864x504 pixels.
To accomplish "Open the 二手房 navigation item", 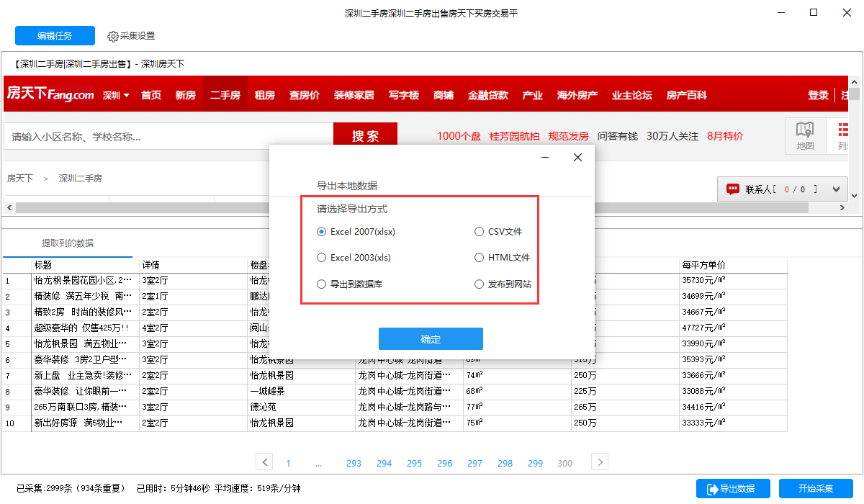I will tap(225, 95).
